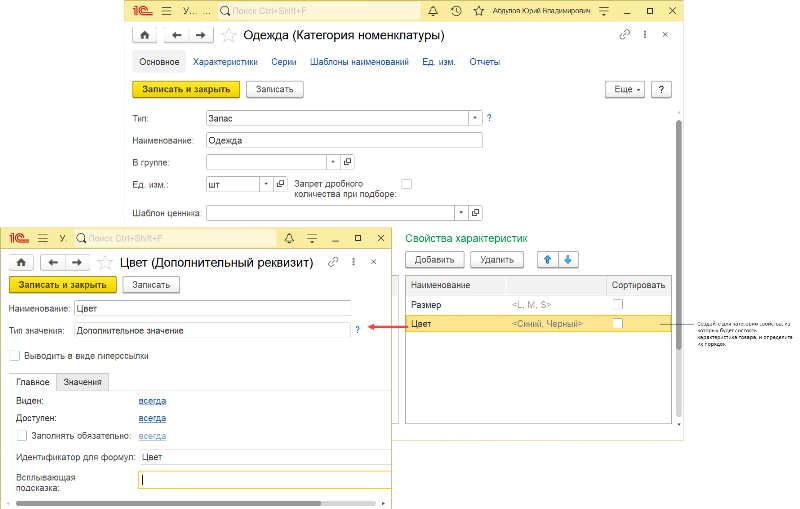Click Наименование field containing Одежда
800x509 pixels.
pyautogui.click(x=344, y=140)
